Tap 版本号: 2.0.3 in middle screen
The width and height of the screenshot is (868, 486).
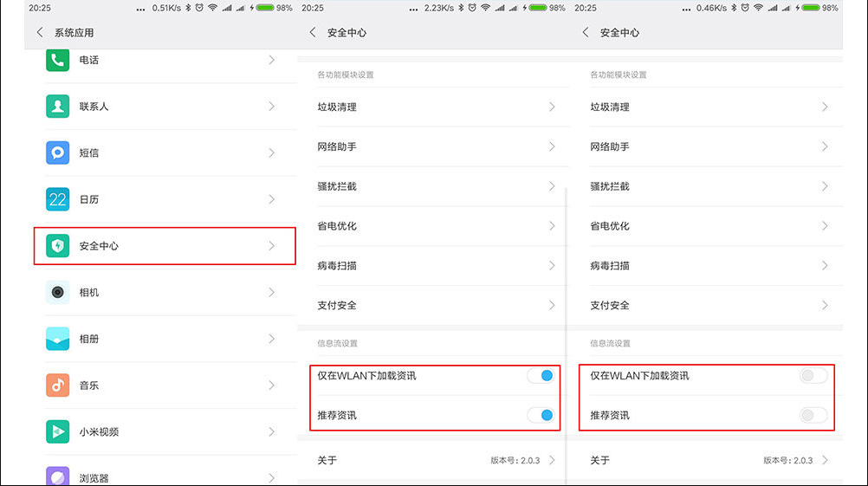point(515,461)
